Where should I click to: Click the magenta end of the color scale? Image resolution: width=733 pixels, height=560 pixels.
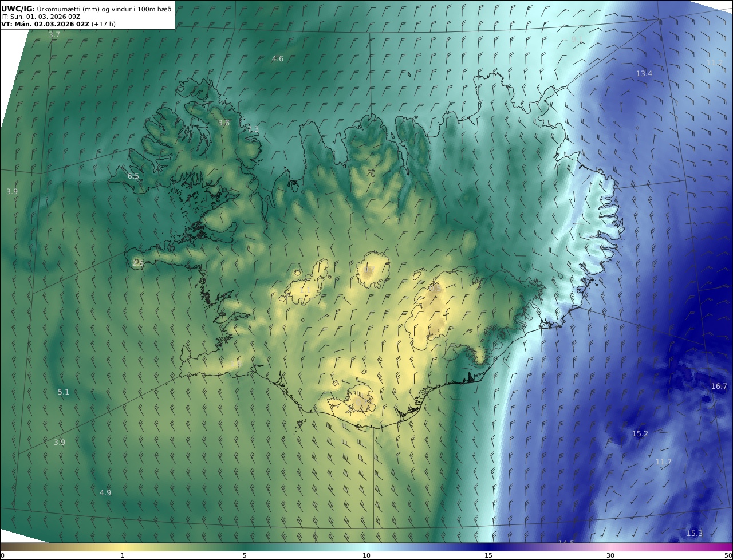pyautogui.click(x=719, y=547)
